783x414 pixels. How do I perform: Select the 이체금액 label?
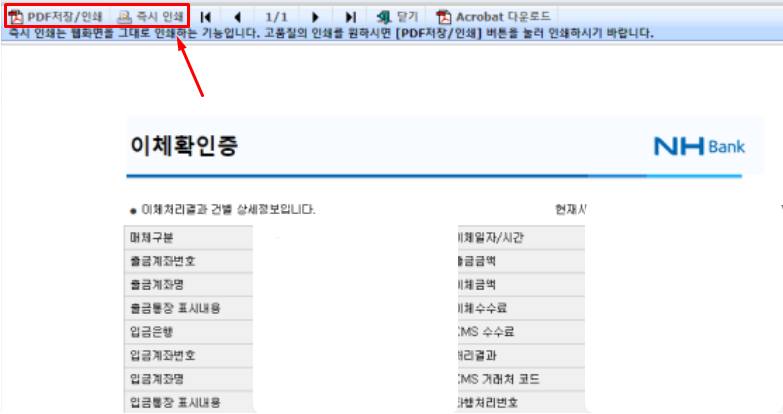click(476, 285)
